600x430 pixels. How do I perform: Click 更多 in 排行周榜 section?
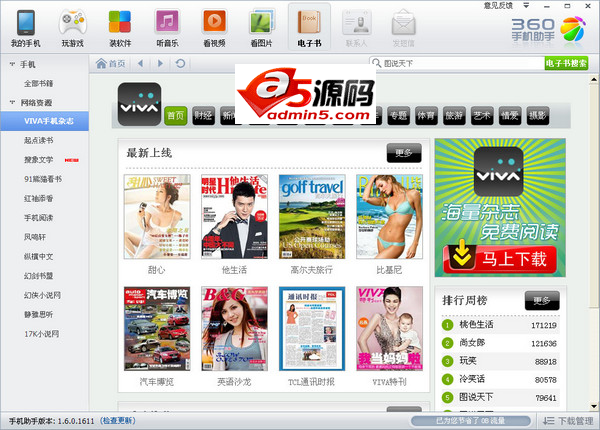click(x=542, y=300)
